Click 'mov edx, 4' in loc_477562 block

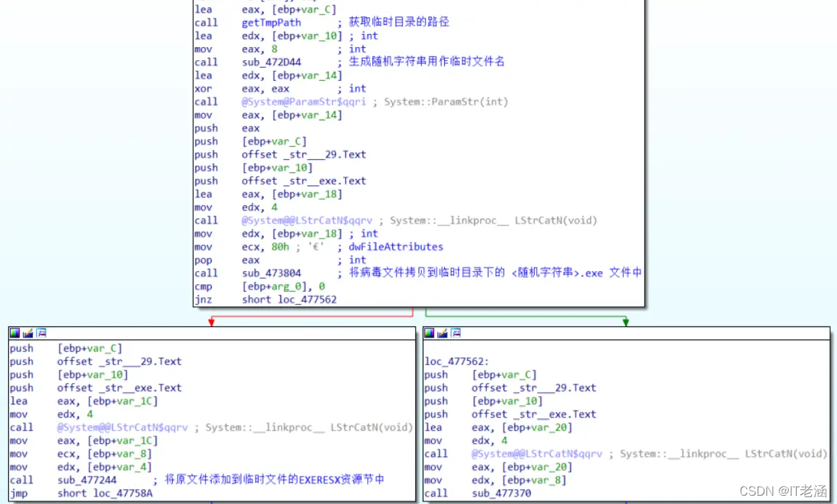coord(466,440)
